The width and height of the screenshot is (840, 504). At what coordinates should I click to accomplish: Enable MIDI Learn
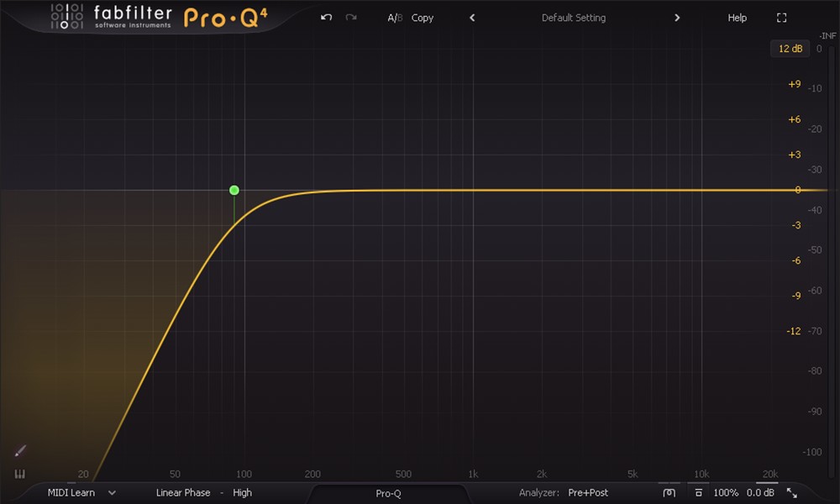coord(71,493)
